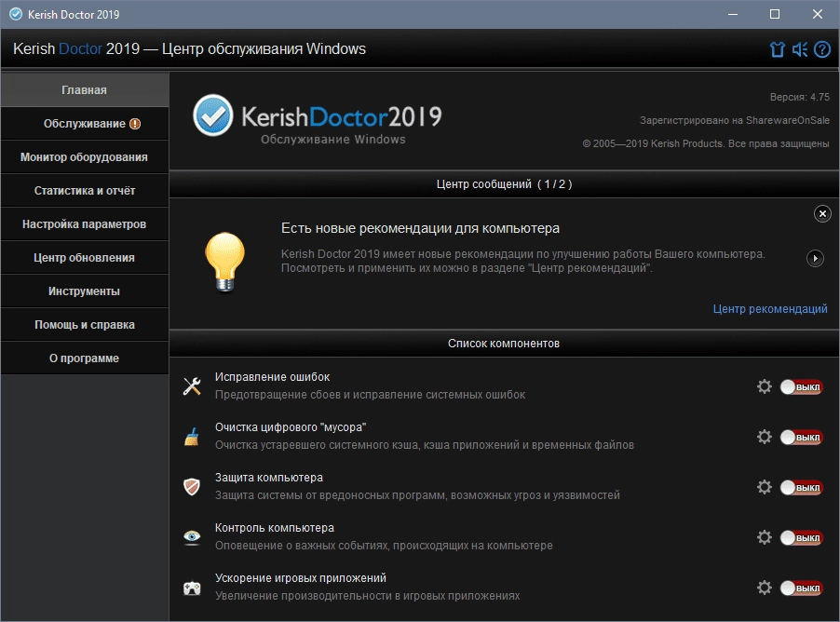Turn on the Контроль компьютера switch
This screenshot has height=622, width=840.
(x=801, y=537)
